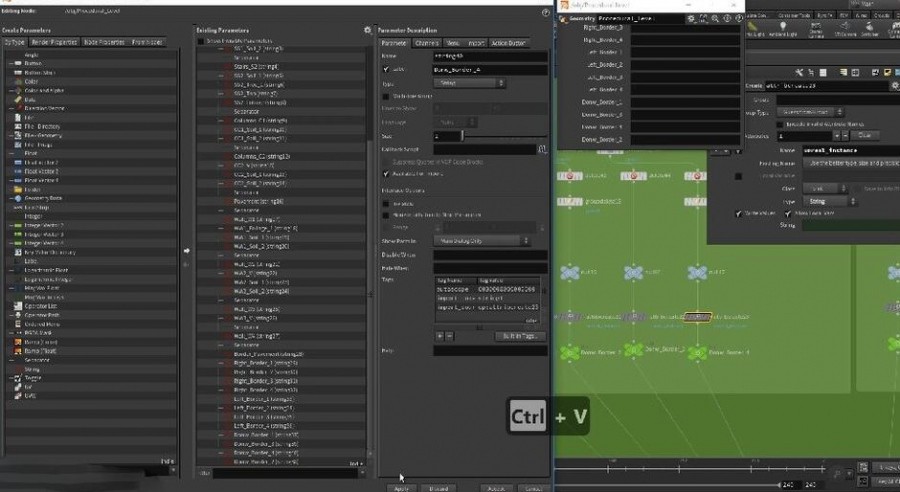Click the help icon in the dialog header
Image resolution: width=900 pixels, height=492 pixels.
click(545, 12)
